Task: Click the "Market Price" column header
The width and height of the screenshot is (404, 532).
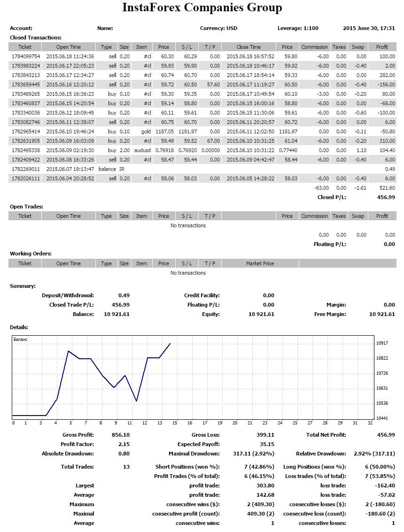Action: pos(260,263)
